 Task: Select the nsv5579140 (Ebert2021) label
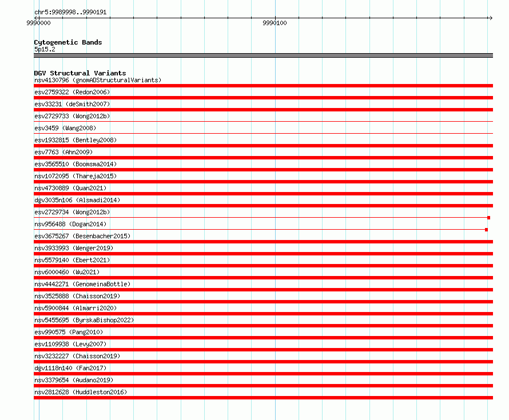pos(72,260)
